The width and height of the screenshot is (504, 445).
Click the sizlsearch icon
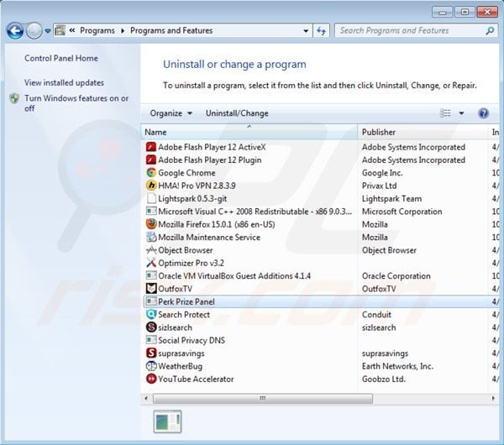click(151, 327)
